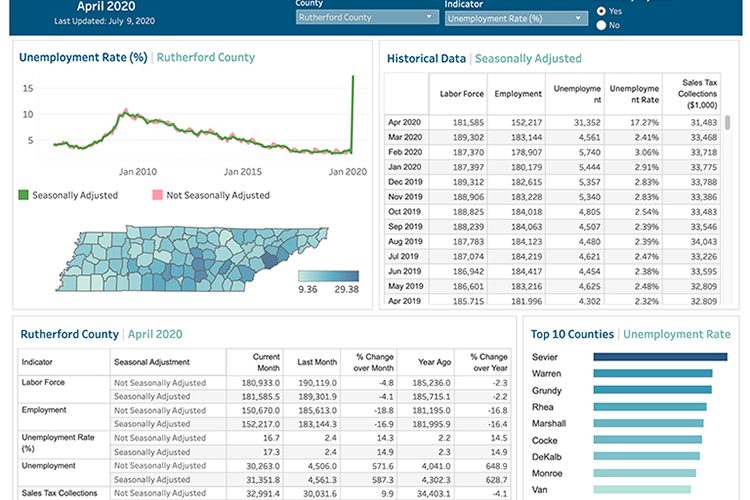The width and height of the screenshot is (750, 500).
Task: Open the County dropdown showing Rutherford County
Action: (366, 18)
